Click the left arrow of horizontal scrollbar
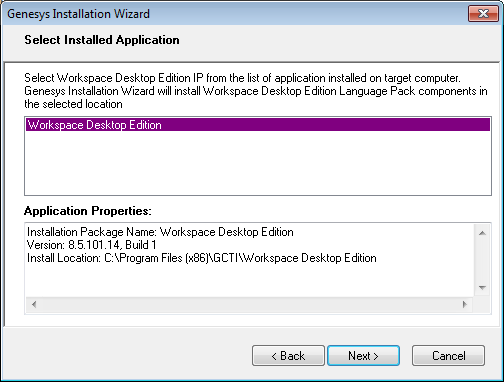The image size is (504, 382). [x=34, y=304]
